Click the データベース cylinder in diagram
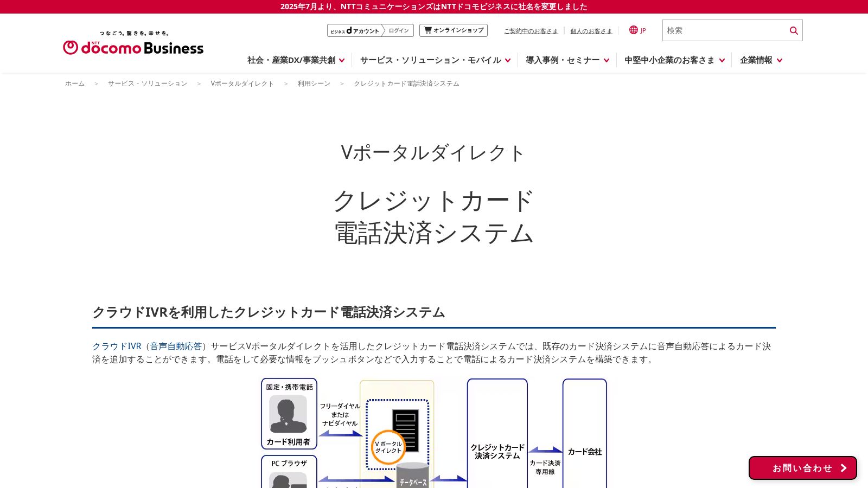The width and height of the screenshot is (868, 488). [x=413, y=476]
